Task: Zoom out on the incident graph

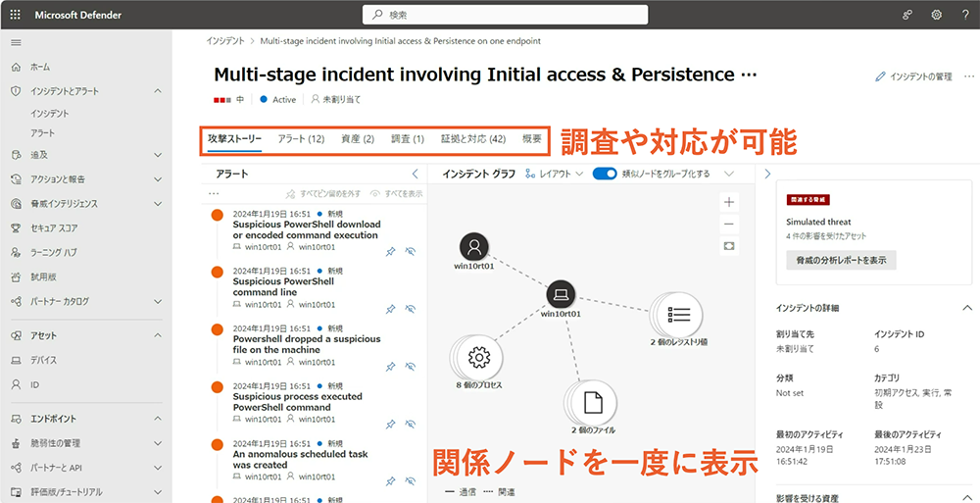Action: point(729,224)
